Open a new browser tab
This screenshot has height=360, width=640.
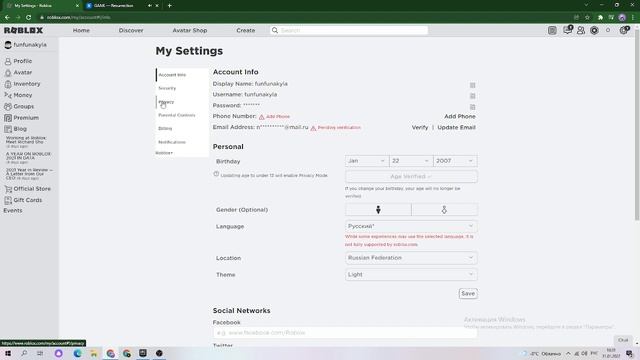point(169,6)
